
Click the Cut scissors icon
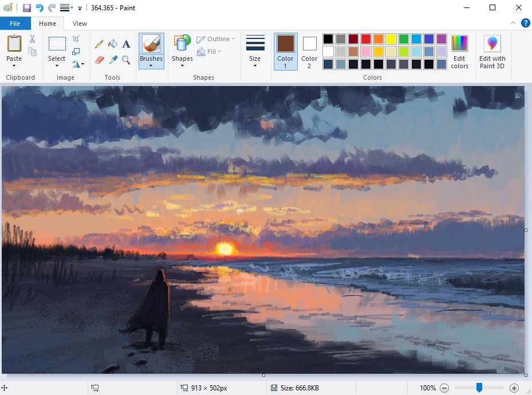click(32, 39)
